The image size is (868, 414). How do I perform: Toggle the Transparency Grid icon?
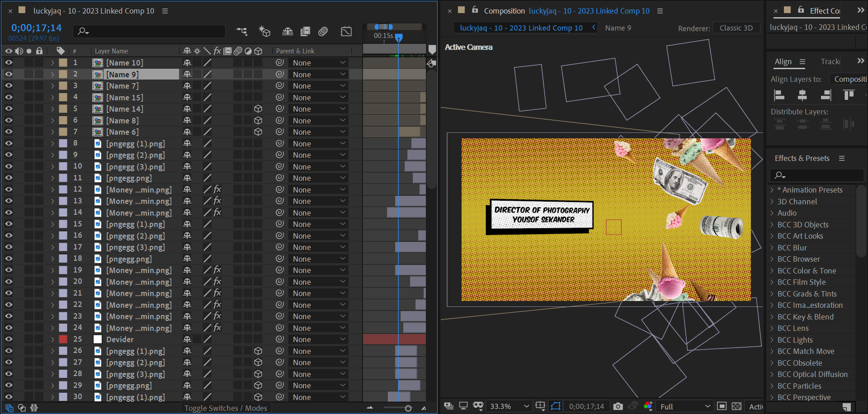(736, 406)
